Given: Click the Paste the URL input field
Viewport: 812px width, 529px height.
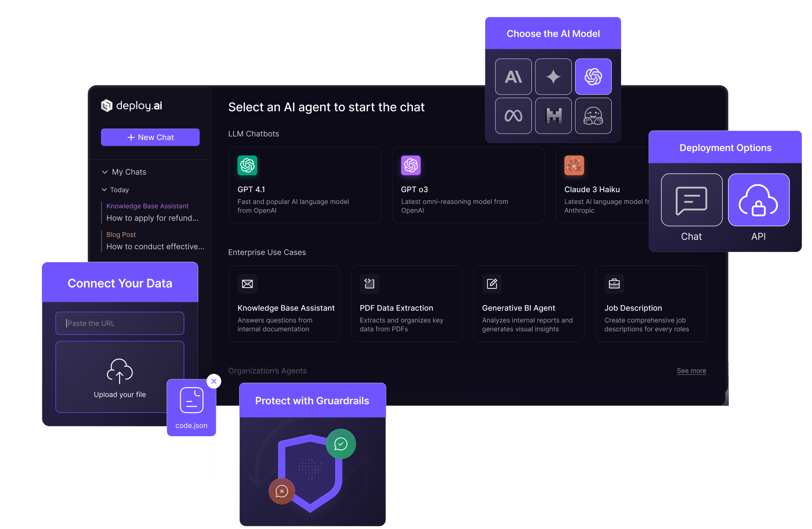Looking at the screenshot, I should [x=119, y=323].
